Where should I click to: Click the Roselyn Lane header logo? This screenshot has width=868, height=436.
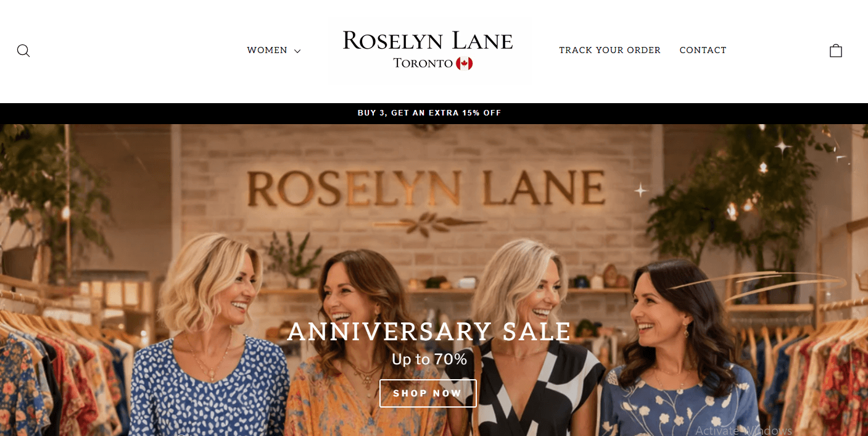[x=428, y=51]
